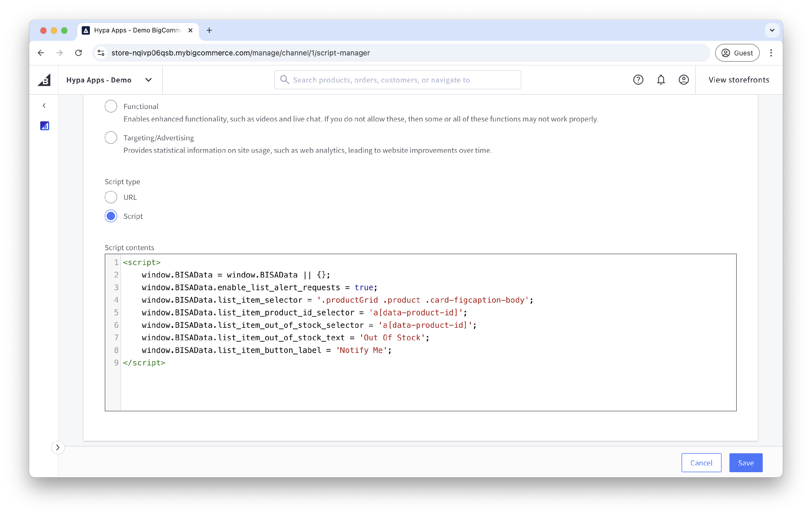
Task: Click the closing </script> tag
Action: (144, 363)
